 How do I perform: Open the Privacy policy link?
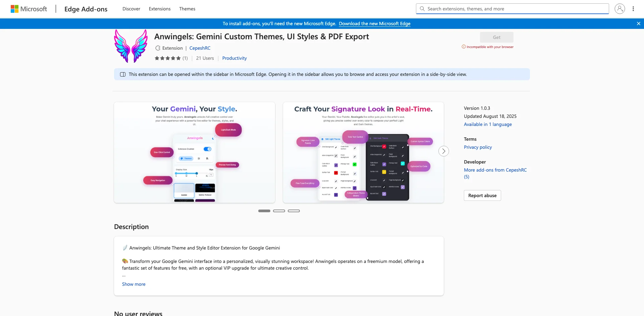click(x=478, y=147)
